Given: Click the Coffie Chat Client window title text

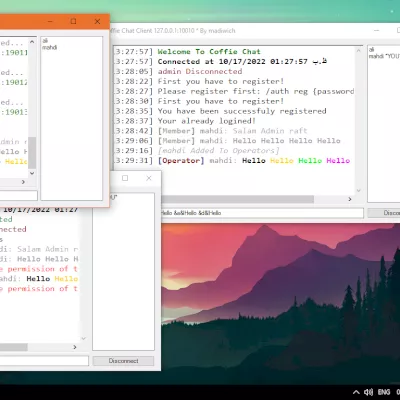Looking at the screenshot, I should pos(173,31).
